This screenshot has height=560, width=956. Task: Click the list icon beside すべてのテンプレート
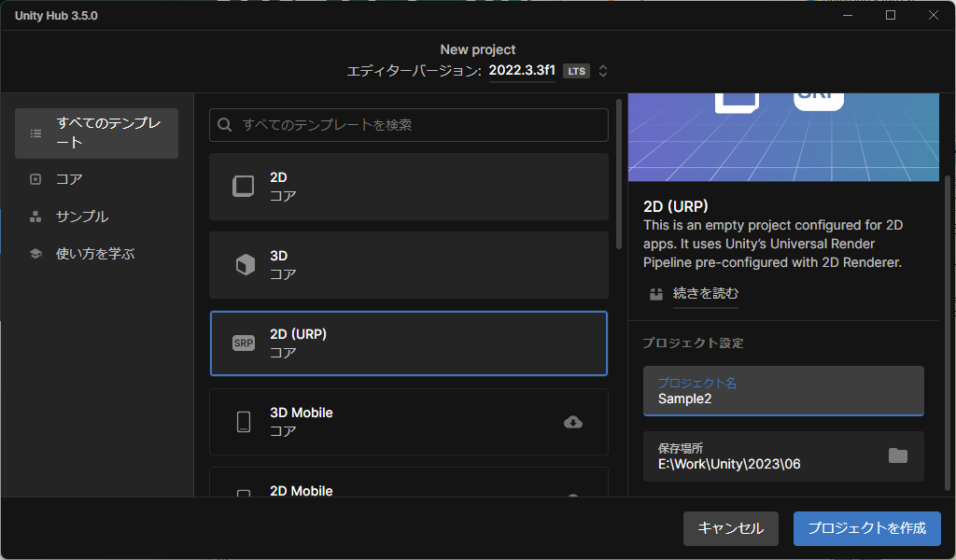[x=36, y=133]
